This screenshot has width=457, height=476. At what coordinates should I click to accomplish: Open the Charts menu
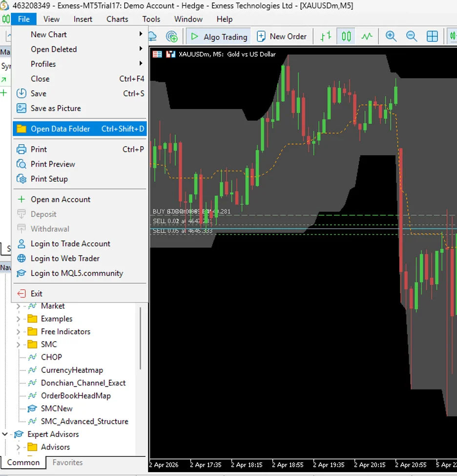coord(117,19)
